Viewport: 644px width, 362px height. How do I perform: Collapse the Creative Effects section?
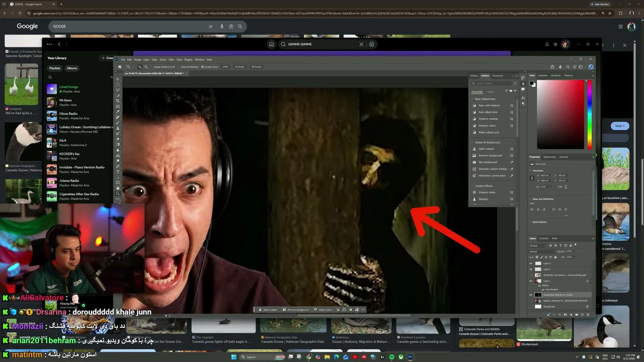tap(472, 186)
